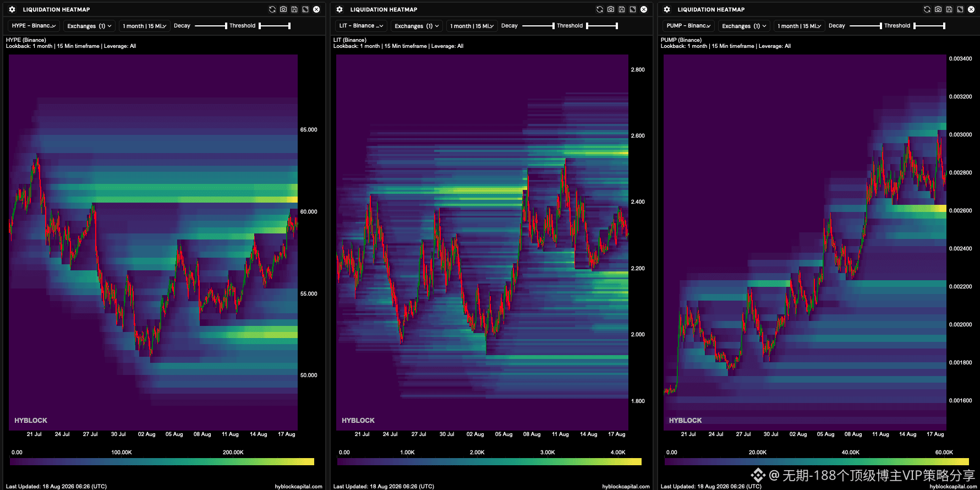The image size is (980, 490).
Task: Open the LIT - Binance symbol dropdown
Action: click(x=361, y=26)
